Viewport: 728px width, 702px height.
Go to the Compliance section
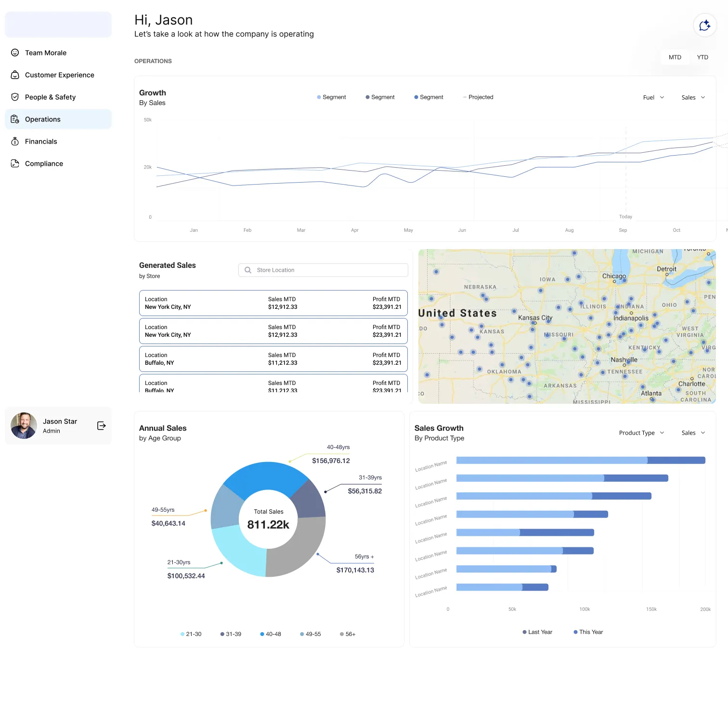point(44,163)
